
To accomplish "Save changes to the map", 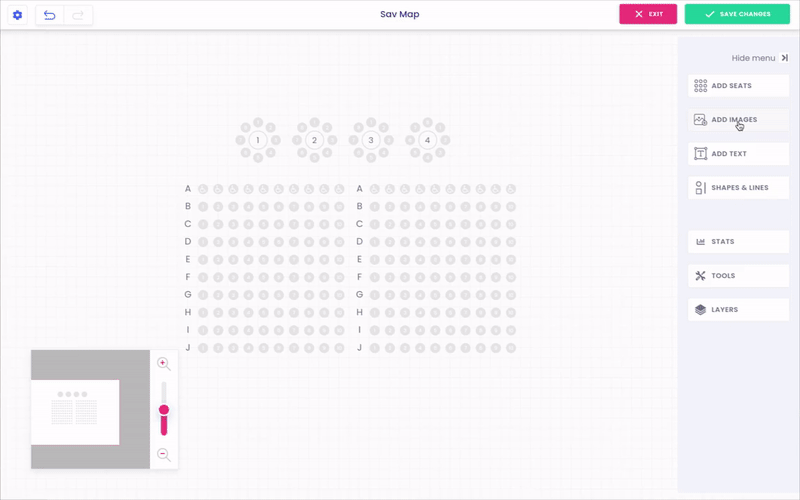I will [x=737, y=15].
